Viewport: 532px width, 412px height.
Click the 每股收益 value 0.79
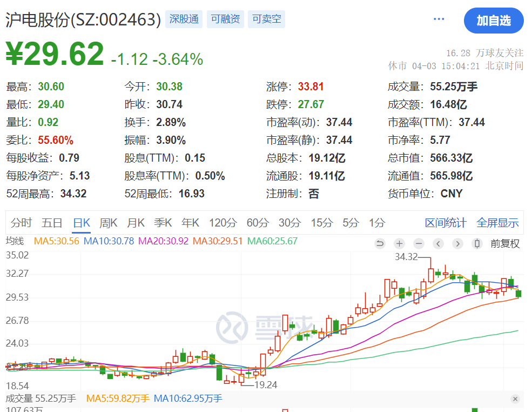point(69,158)
